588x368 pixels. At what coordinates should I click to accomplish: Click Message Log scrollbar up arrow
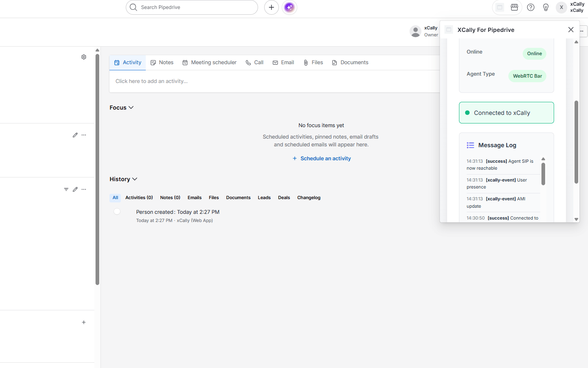(x=543, y=159)
